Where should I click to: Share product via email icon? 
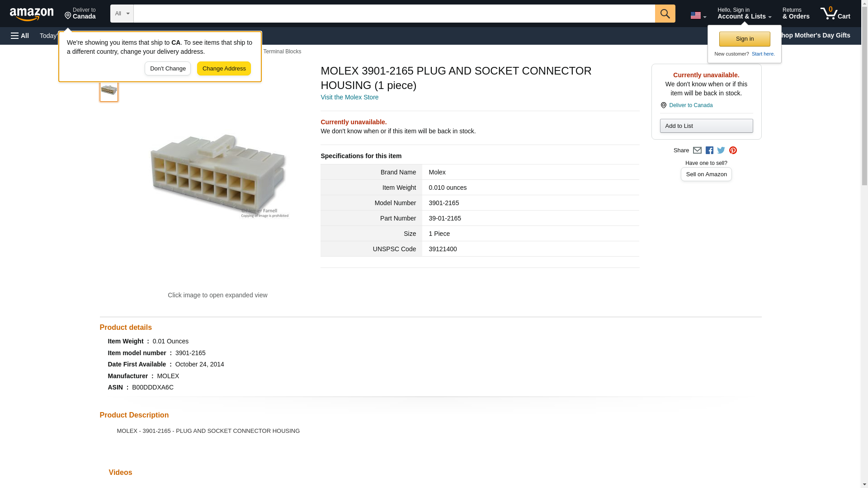coord(697,150)
